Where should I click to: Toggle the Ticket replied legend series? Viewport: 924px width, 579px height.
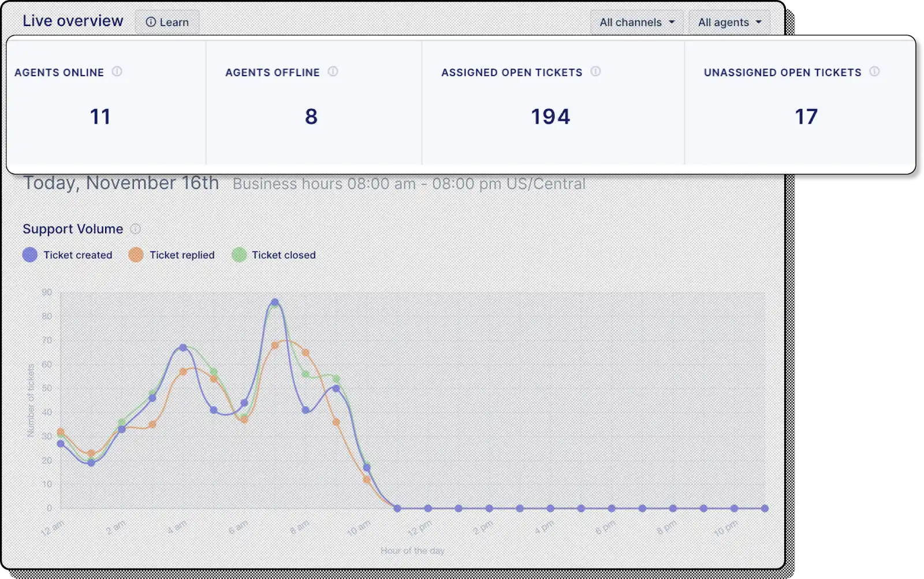pos(172,255)
